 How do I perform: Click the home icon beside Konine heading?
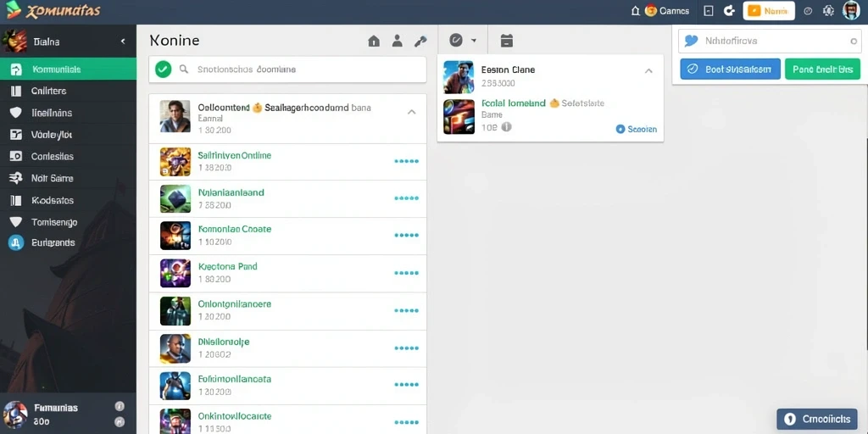point(374,41)
